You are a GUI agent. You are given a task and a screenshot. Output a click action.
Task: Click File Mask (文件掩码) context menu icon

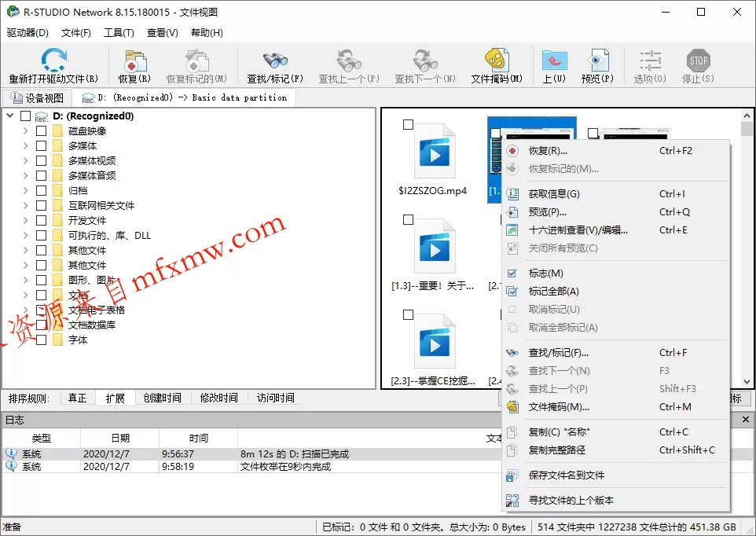click(x=512, y=407)
